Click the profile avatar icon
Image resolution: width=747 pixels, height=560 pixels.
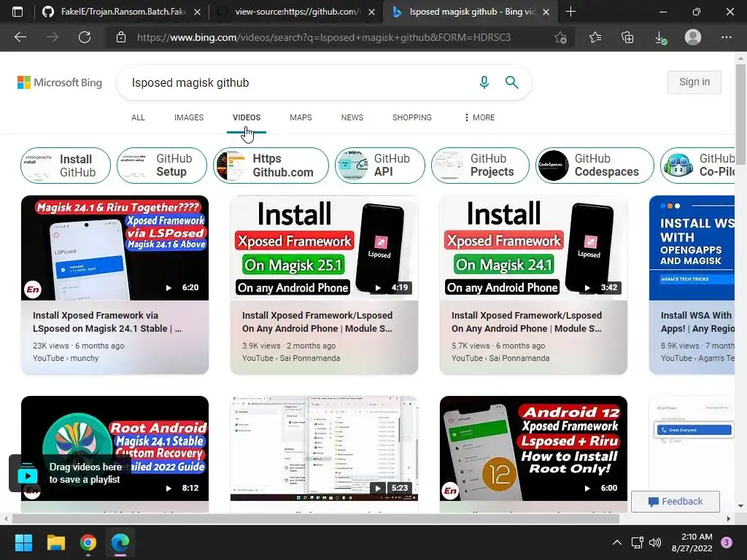click(x=693, y=37)
